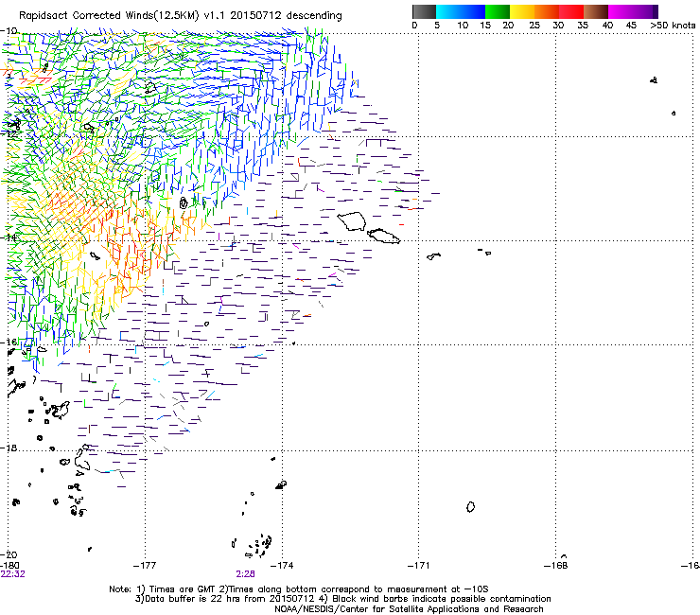The image size is (700, 615).
Task: Click the cyan-blue 5-15 knots legend swatch
Action: pyautogui.click(x=461, y=11)
